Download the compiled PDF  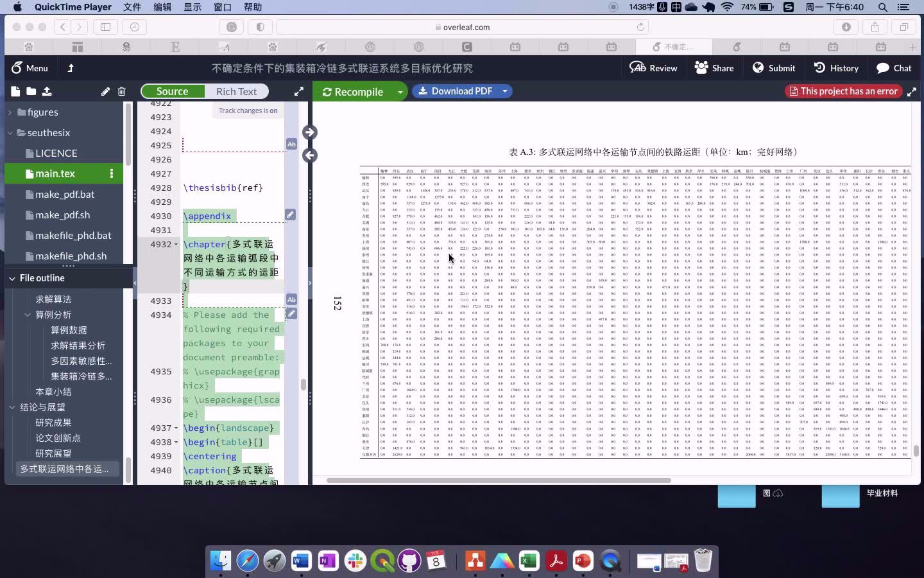[x=456, y=91]
